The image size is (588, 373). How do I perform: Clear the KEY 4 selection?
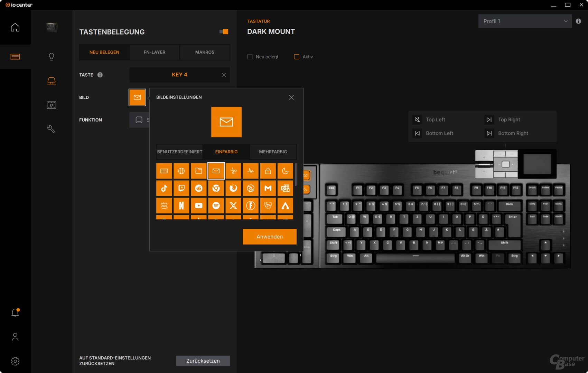[224, 75]
